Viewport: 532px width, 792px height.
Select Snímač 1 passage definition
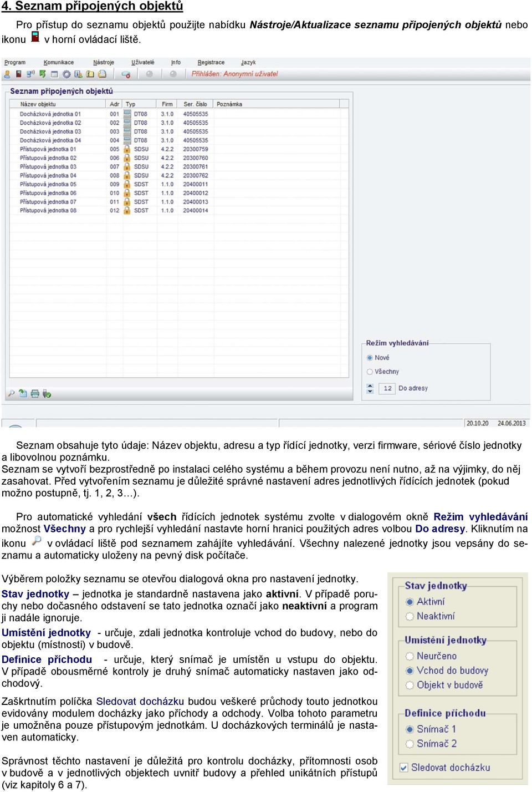pyautogui.click(x=410, y=729)
